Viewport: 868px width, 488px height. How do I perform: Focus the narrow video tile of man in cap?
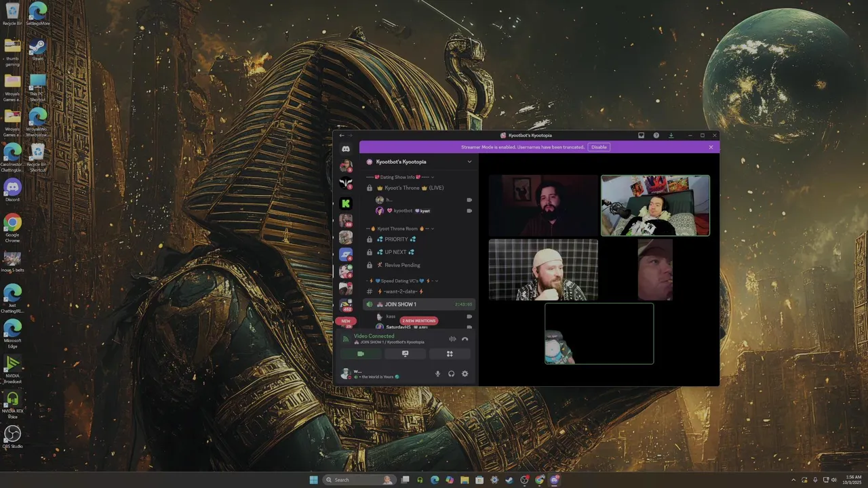[x=655, y=269]
